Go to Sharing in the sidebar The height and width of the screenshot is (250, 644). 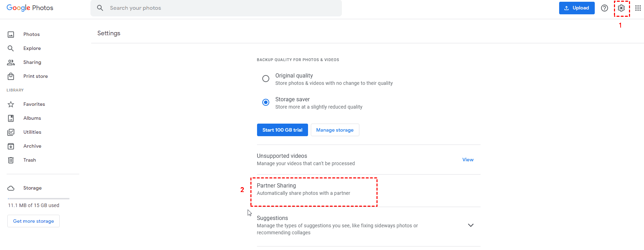click(x=32, y=62)
